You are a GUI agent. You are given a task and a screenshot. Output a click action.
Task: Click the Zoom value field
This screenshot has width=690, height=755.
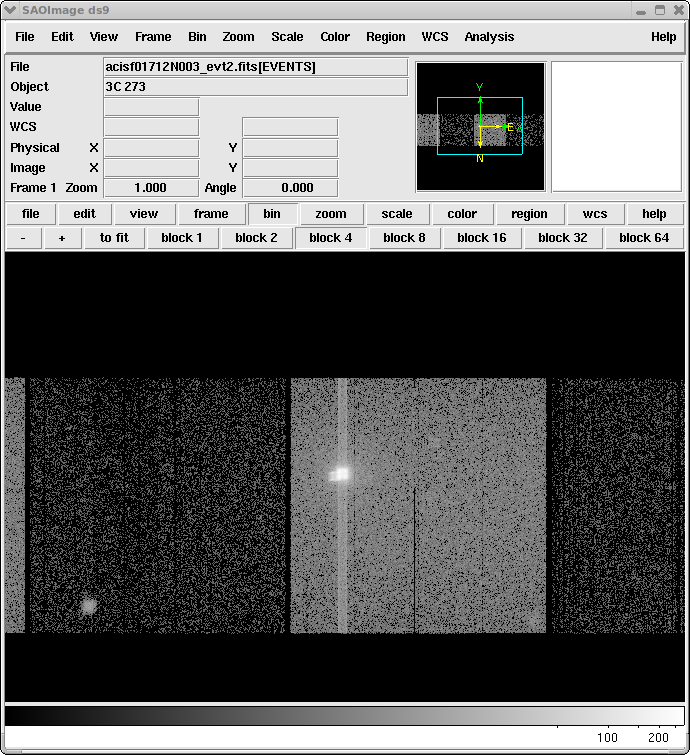pyautogui.click(x=151, y=188)
